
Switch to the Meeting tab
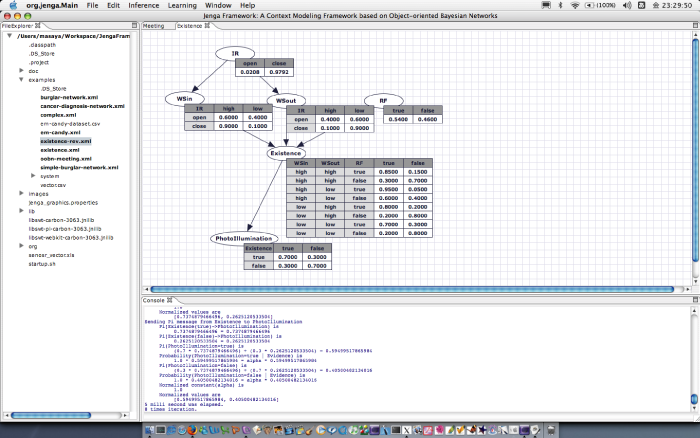(154, 27)
